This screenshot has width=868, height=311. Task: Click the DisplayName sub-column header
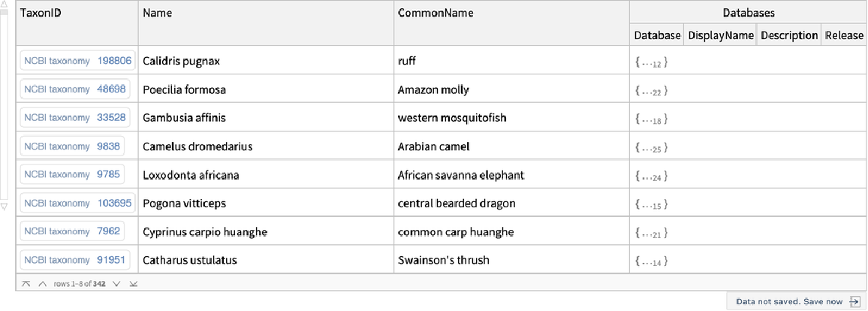coord(720,35)
